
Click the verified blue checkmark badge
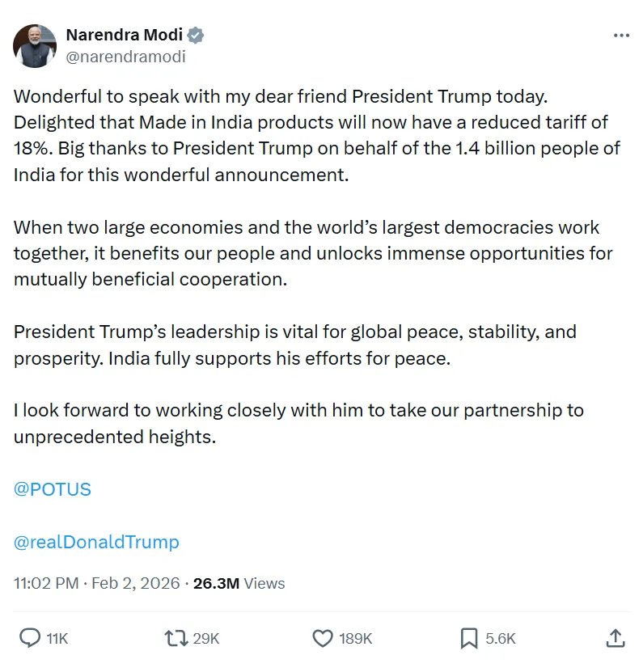click(x=195, y=36)
